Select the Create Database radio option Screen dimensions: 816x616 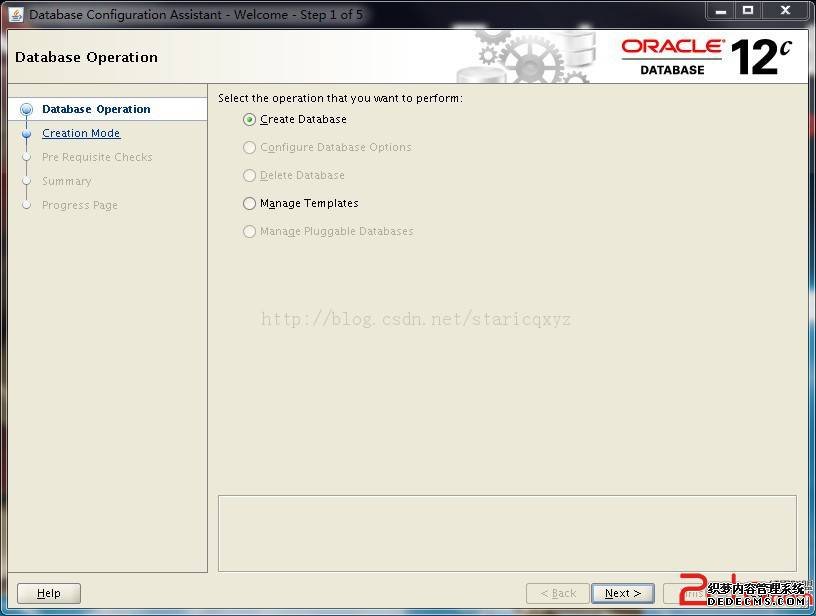coord(250,119)
